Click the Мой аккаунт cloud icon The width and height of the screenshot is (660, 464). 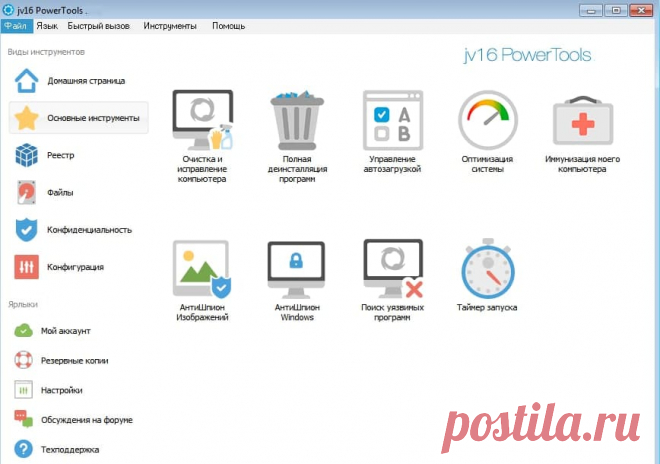tap(23, 331)
